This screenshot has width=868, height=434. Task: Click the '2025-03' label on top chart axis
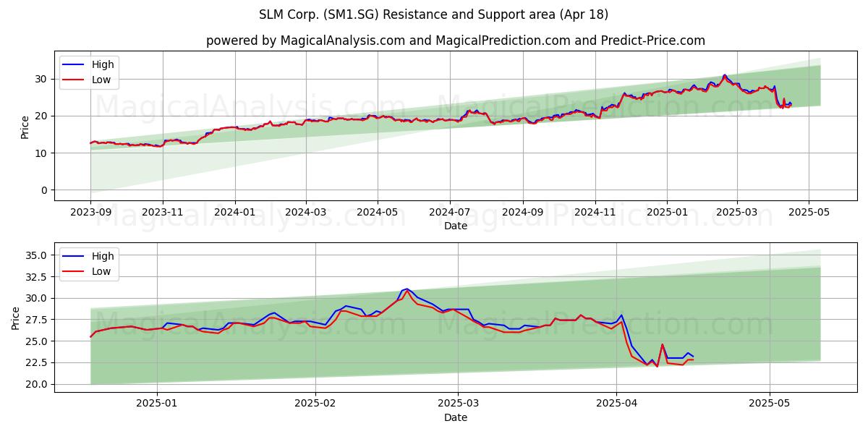pos(737,213)
